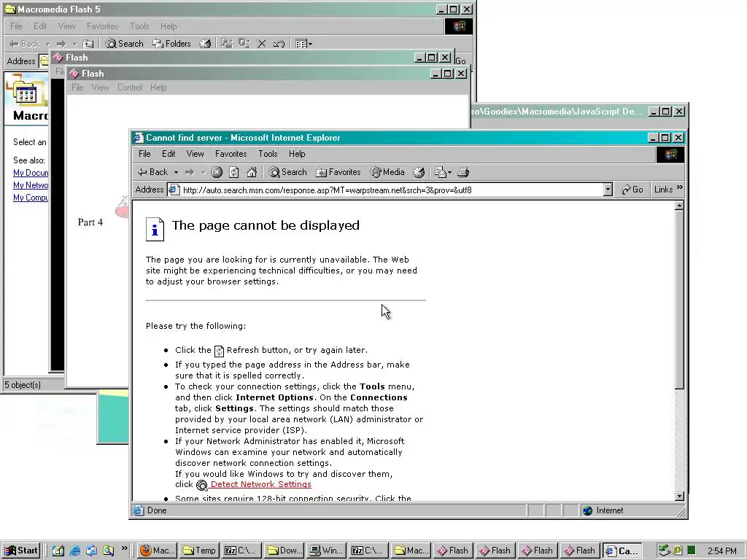Open History icon in Internet Explorer toolbar
This screenshot has width=747, height=560.
(x=419, y=172)
